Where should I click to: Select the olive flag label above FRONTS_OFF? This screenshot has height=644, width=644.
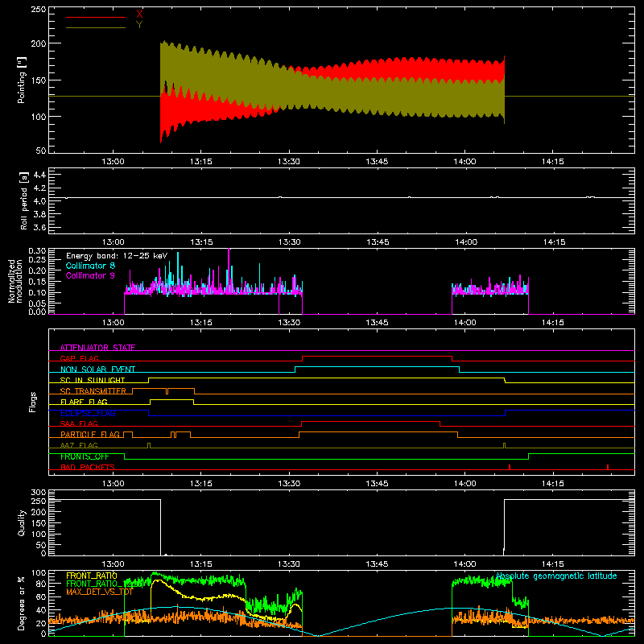pos(79,445)
